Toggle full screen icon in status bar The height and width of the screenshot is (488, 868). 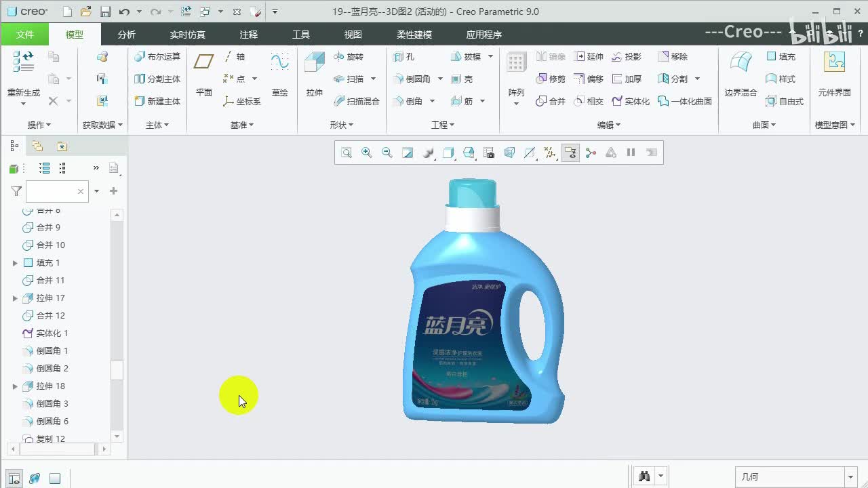55,479
